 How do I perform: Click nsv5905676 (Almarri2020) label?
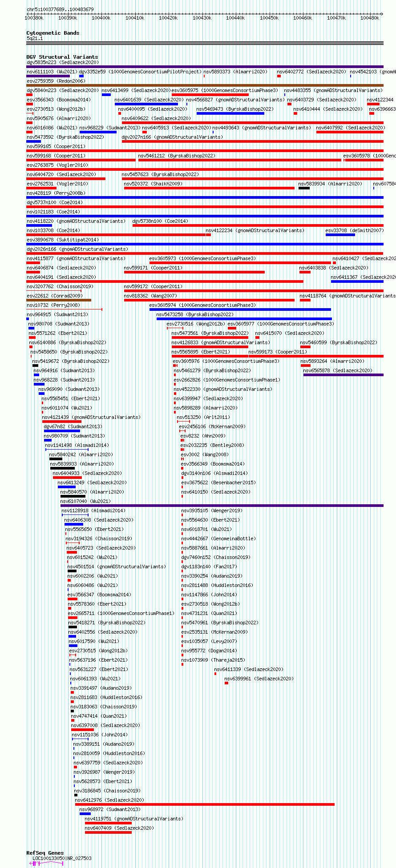(x=58, y=118)
